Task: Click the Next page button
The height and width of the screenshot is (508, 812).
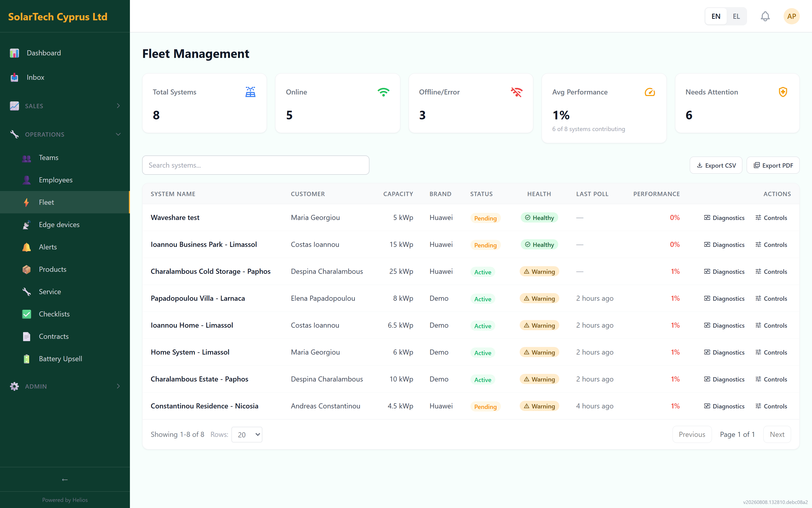Action: pyautogui.click(x=777, y=434)
